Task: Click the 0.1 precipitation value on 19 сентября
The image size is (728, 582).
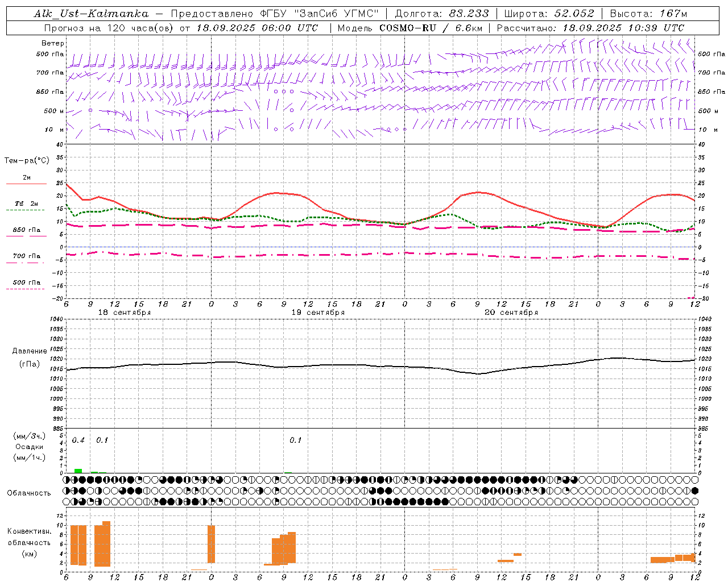Action: click(296, 440)
